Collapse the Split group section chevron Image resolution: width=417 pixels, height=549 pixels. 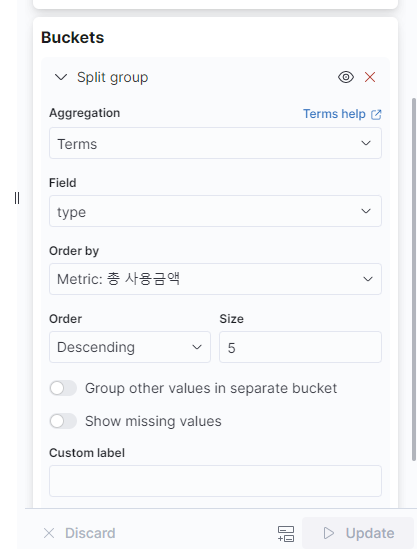point(61,77)
